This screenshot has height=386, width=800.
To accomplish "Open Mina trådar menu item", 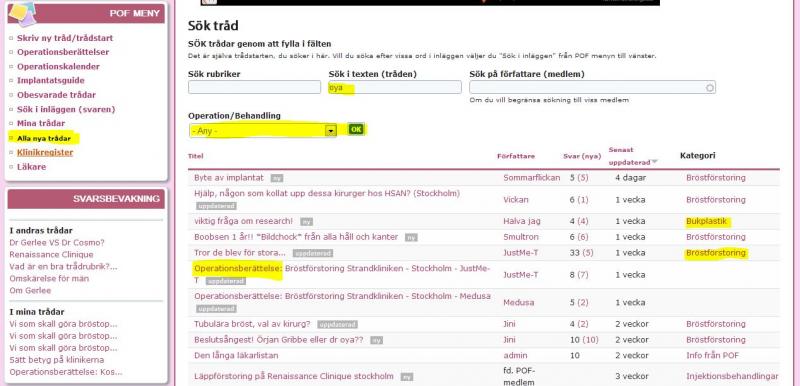I will point(41,123).
